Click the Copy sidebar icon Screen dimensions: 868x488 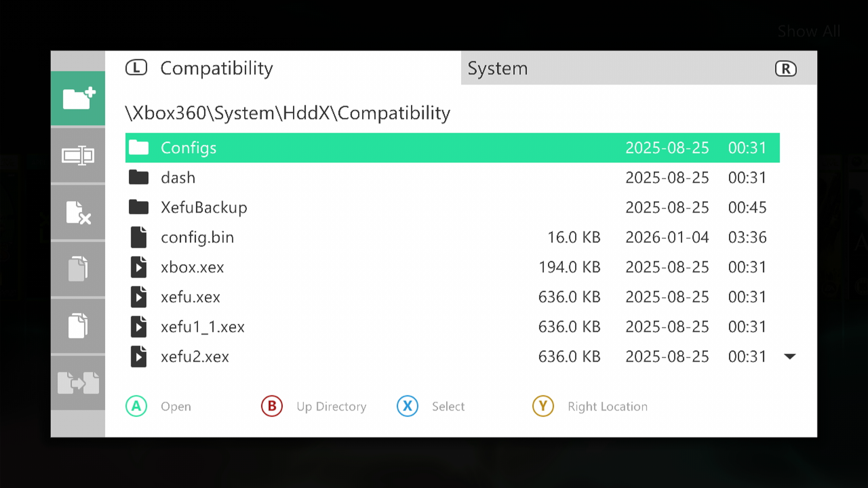(x=78, y=269)
